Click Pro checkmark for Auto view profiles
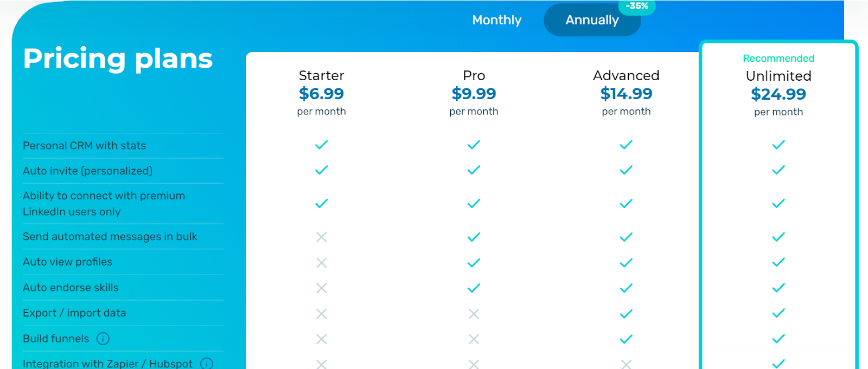868x369 pixels. (474, 262)
